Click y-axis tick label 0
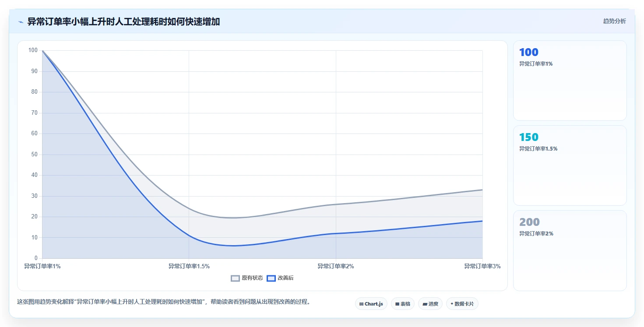The height and width of the screenshot is (327, 644). (36, 258)
